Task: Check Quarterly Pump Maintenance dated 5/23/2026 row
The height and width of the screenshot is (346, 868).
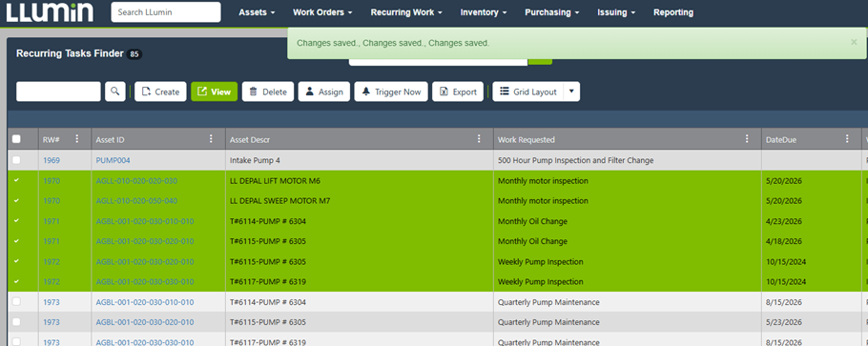Action: coord(16,321)
